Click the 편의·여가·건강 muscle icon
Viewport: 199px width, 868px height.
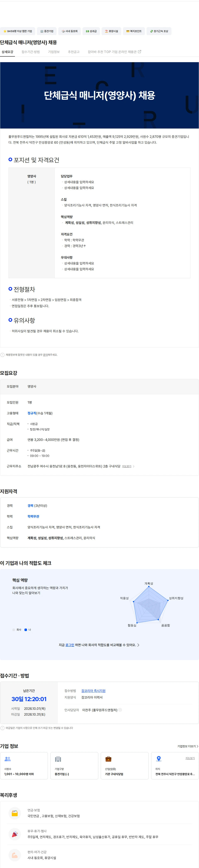[15, 855]
